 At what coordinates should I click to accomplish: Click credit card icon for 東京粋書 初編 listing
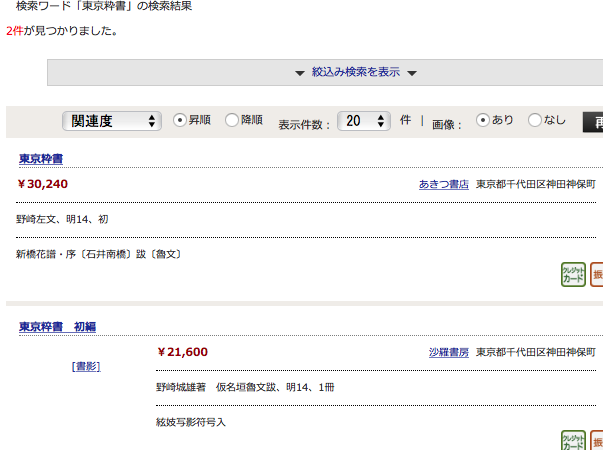(573, 441)
